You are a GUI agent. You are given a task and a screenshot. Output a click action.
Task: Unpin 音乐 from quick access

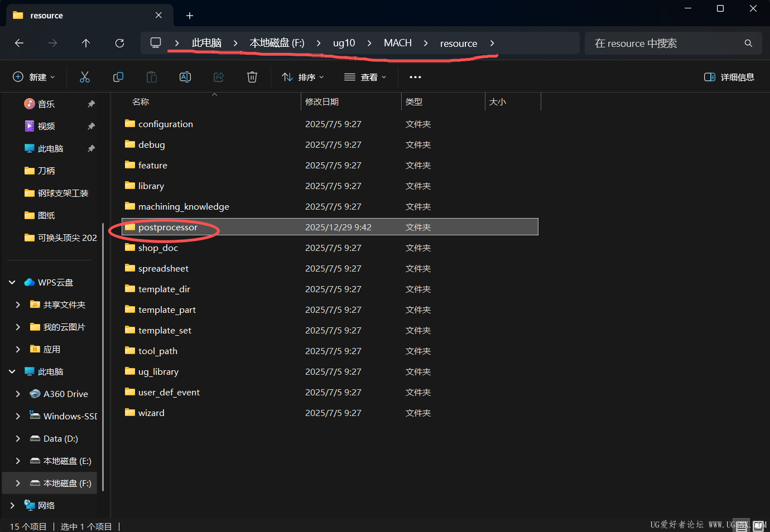[92, 104]
